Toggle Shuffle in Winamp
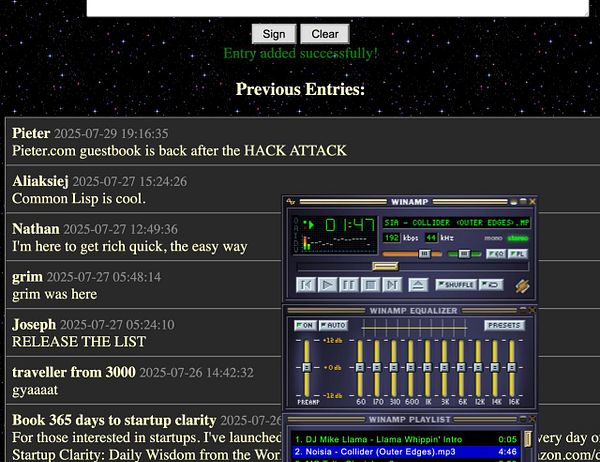The height and width of the screenshot is (462, 600). coord(456,284)
